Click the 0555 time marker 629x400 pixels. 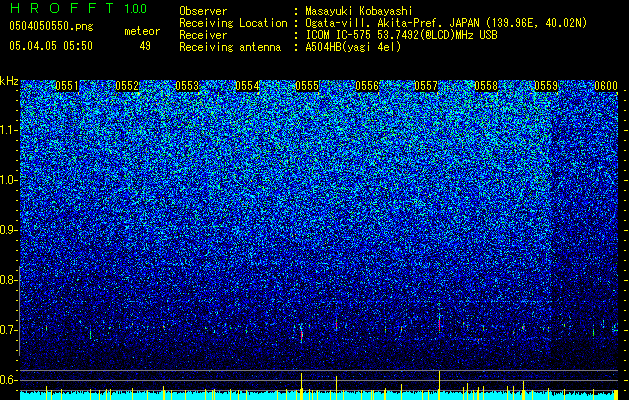coord(307,86)
